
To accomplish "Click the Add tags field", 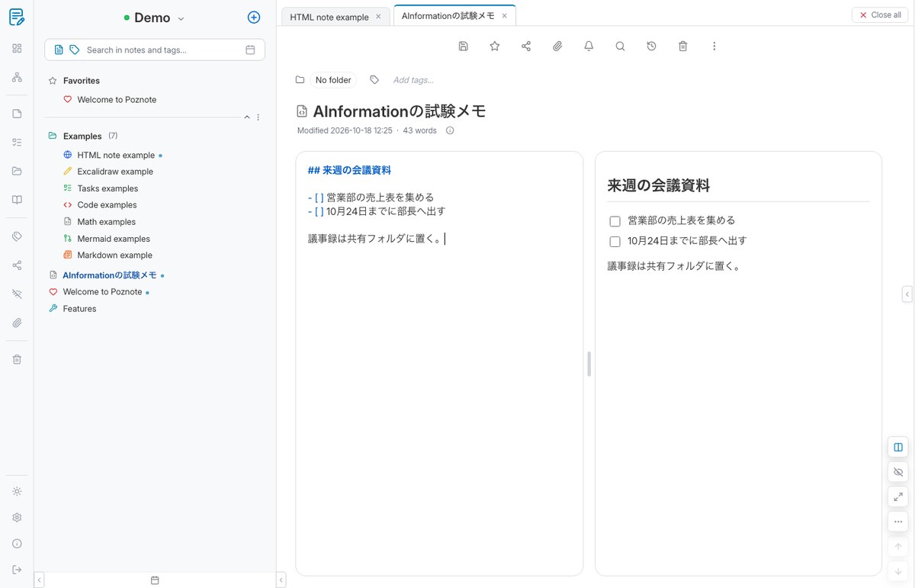I will point(413,80).
